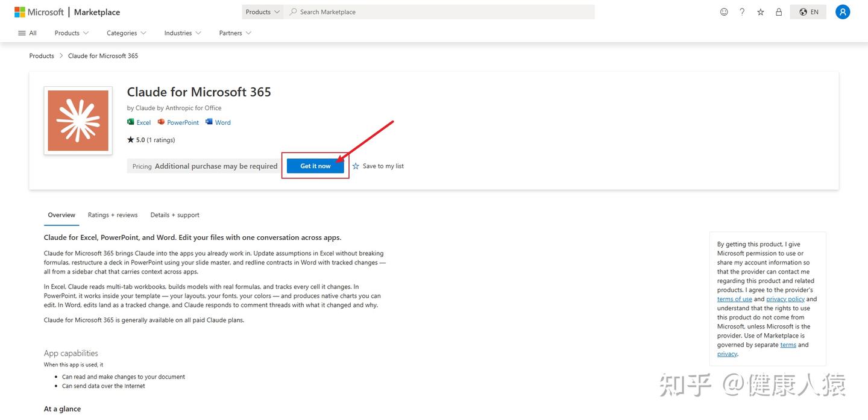The width and height of the screenshot is (868, 420).
Task: Click the Claude app logo thumbnail
Action: coord(78,121)
